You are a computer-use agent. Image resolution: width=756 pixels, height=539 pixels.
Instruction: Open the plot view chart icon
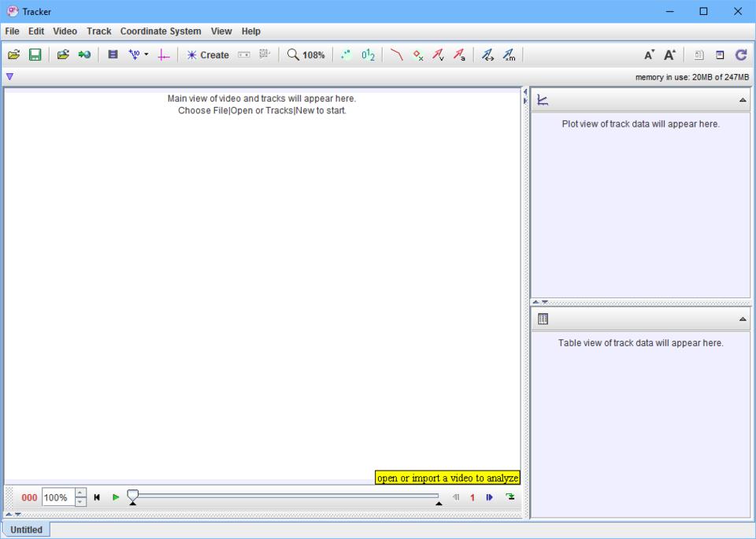click(x=543, y=100)
